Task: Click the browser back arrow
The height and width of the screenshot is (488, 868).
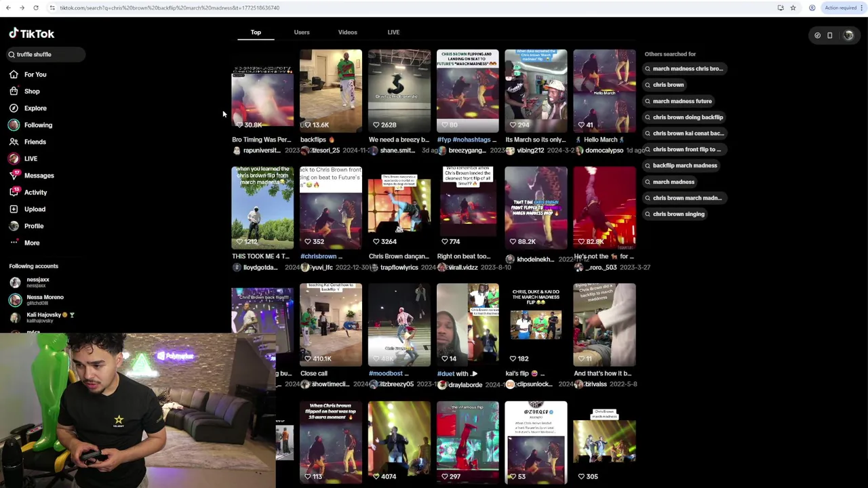Action: coord(7,7)
